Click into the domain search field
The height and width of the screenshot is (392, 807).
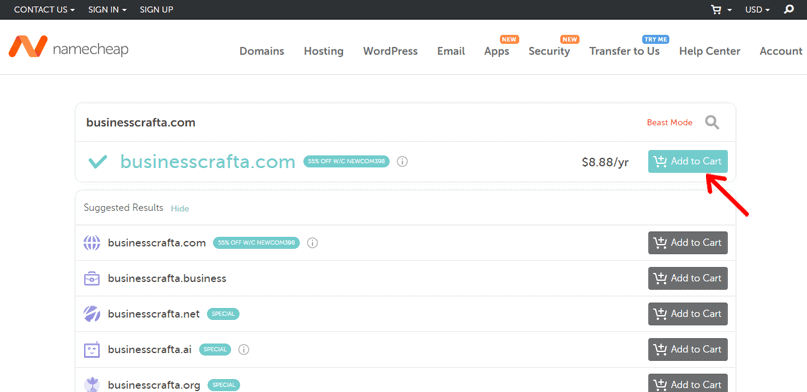click(360, 122)
